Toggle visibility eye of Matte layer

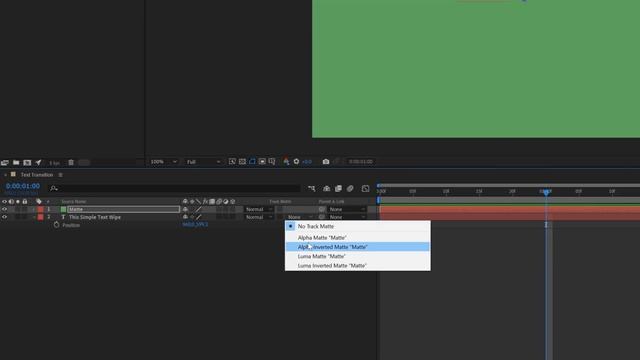[x=4, y=209]
